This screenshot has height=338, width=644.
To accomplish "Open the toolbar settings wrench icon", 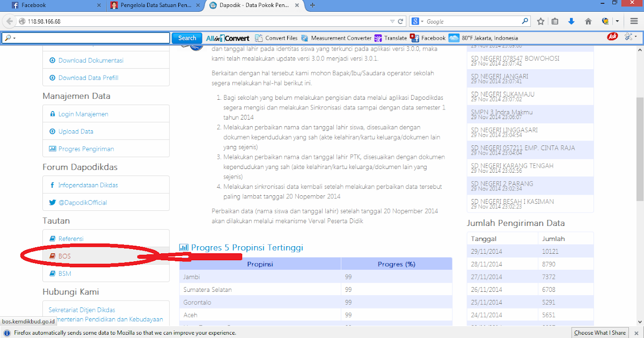I will point(627,38).
